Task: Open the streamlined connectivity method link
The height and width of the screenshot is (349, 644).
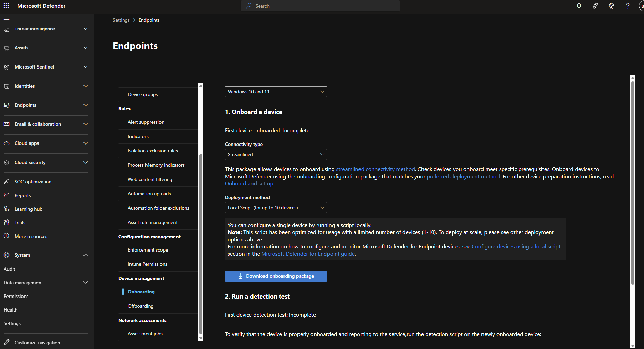Action: (x=375, y=169)
